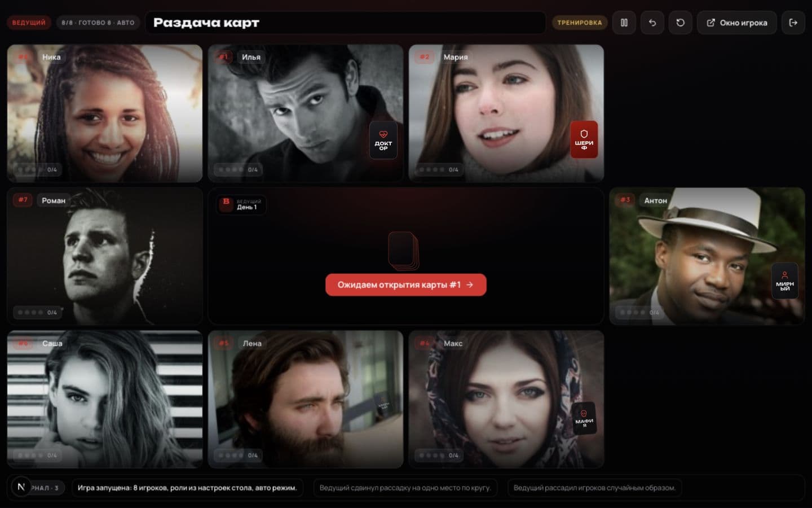The height and width of the screenshot is (508, 812).
Task: Click log entry "Игра запущена: 8 игроков"
Action: point(187,488)
